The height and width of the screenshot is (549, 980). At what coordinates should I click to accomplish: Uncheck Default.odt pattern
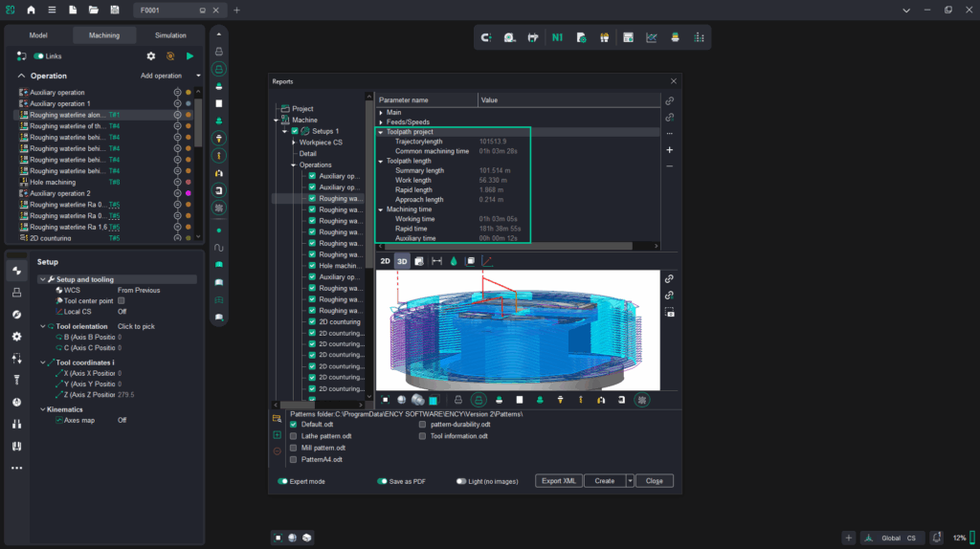point(293,425)
